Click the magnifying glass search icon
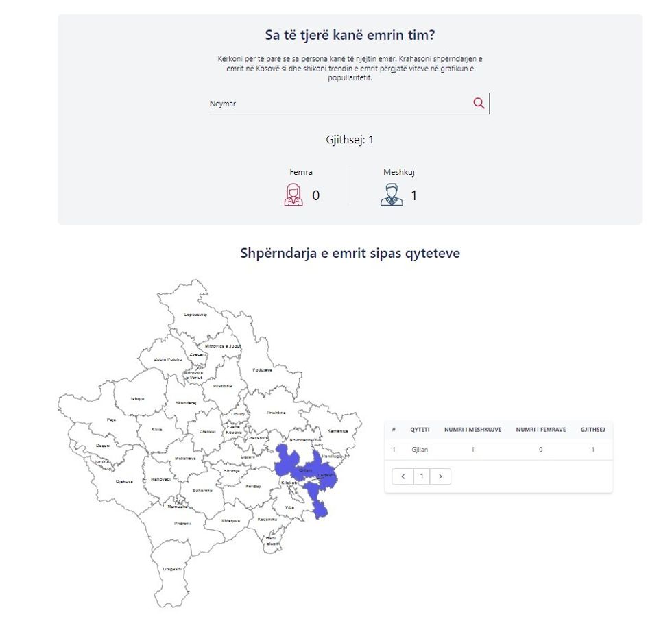Viewport: 672px width, 619px height. pos(479,103)
